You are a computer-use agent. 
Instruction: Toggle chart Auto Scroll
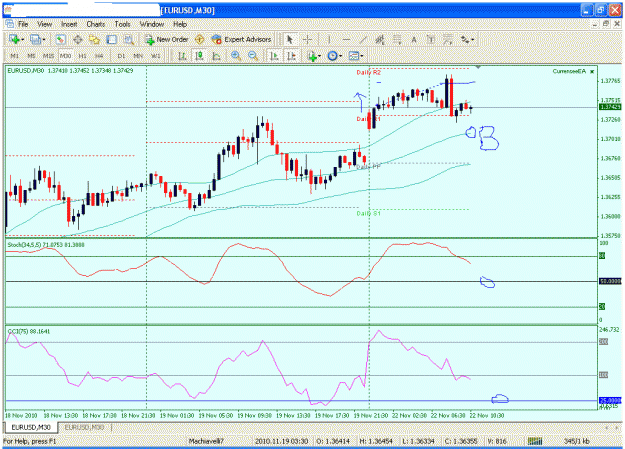274,56
